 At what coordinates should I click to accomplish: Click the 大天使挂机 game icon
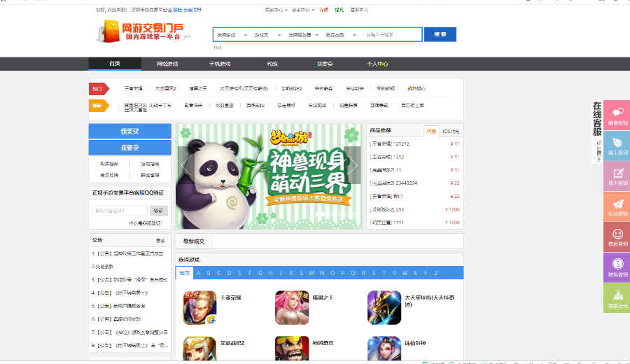[x=384, y=307]
